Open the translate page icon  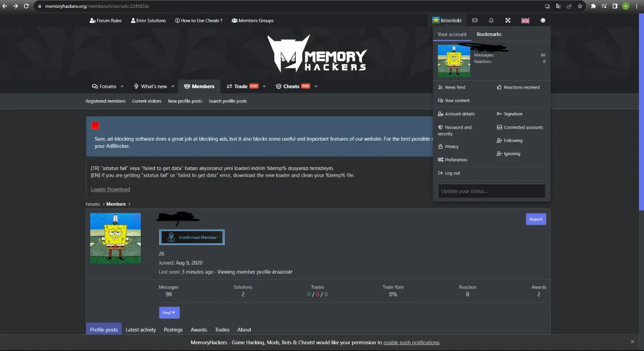pyautogui.click(x=558, y=6)
